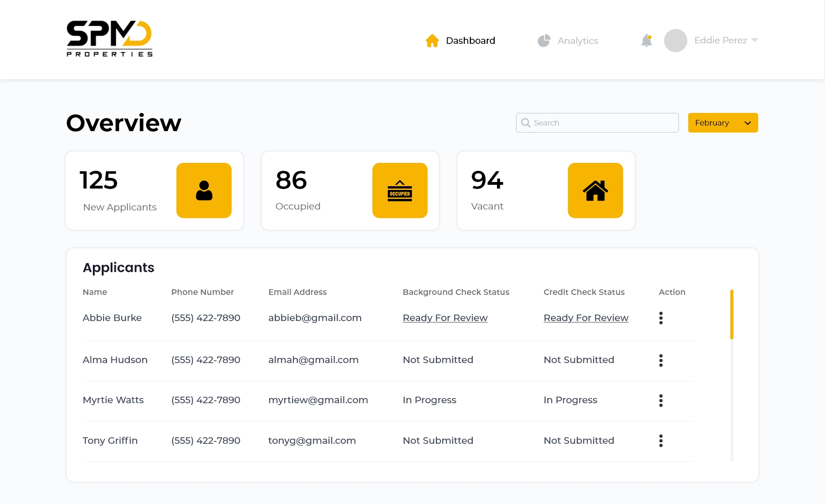Open the Analytics pie chart icon
Image resolution: width=825 pixels, height=504 pixels.
point(544,40)
